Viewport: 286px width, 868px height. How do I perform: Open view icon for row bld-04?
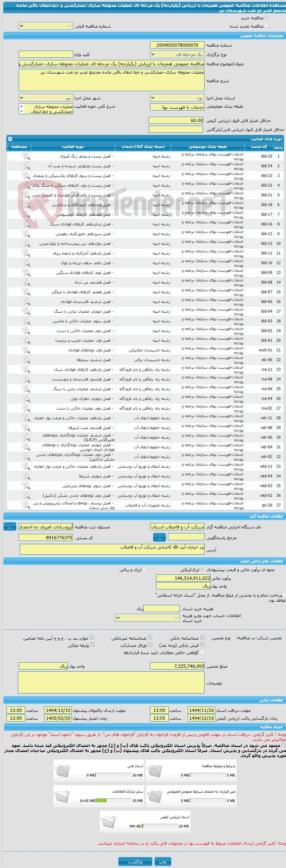pos(25,311)
